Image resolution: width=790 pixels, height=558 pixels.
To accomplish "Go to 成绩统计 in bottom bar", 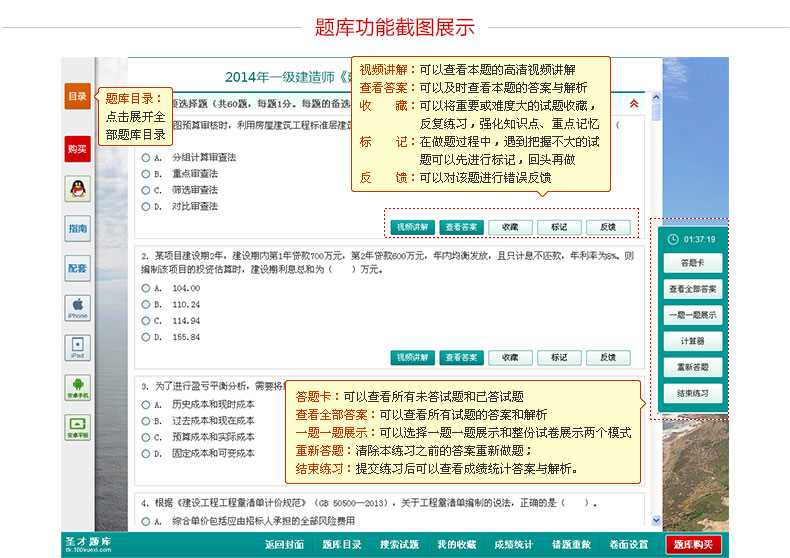I will [513, 545].
